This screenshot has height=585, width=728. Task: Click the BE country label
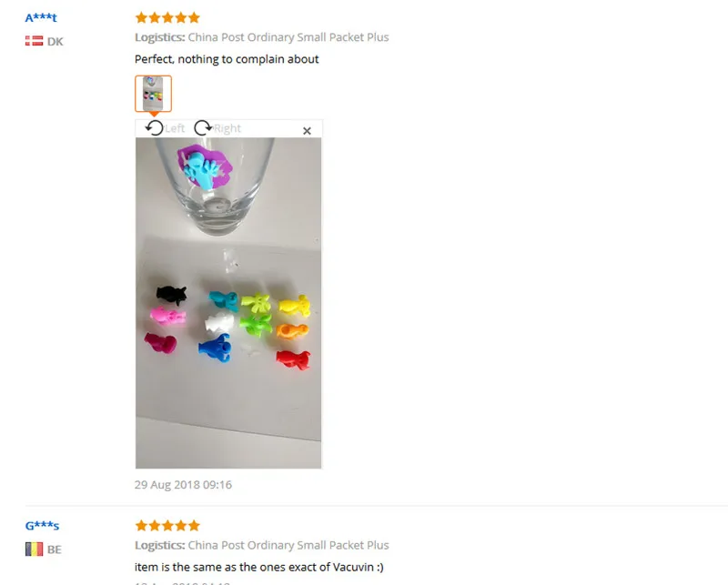(x=55, y=550)
